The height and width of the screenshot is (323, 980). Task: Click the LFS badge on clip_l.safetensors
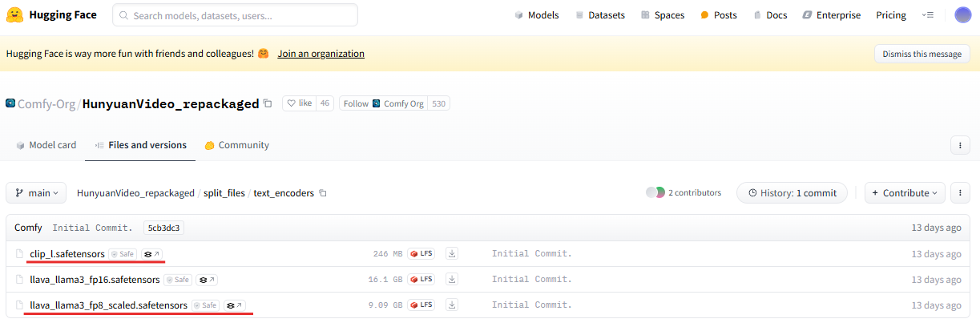[x=421, y=254]
